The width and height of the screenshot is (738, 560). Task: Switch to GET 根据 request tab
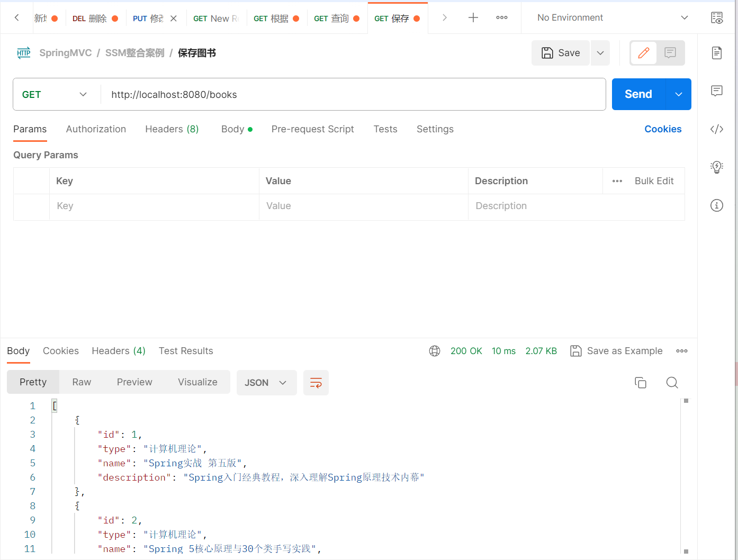coord(276,19)
